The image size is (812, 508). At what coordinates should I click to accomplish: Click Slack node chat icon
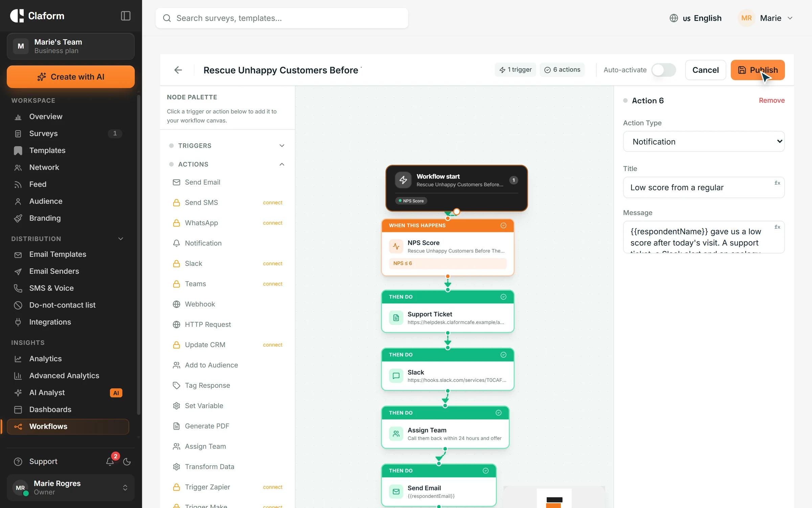[396, 376]
